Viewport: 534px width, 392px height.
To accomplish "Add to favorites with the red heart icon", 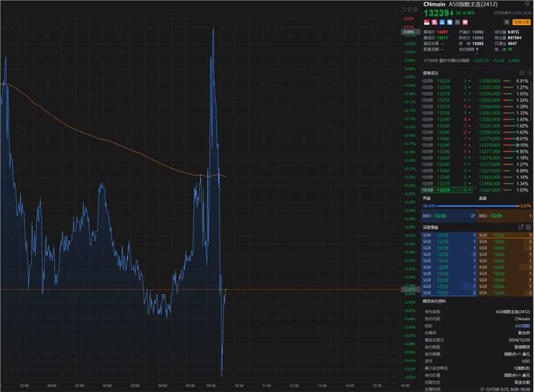I will click(465, 22).
